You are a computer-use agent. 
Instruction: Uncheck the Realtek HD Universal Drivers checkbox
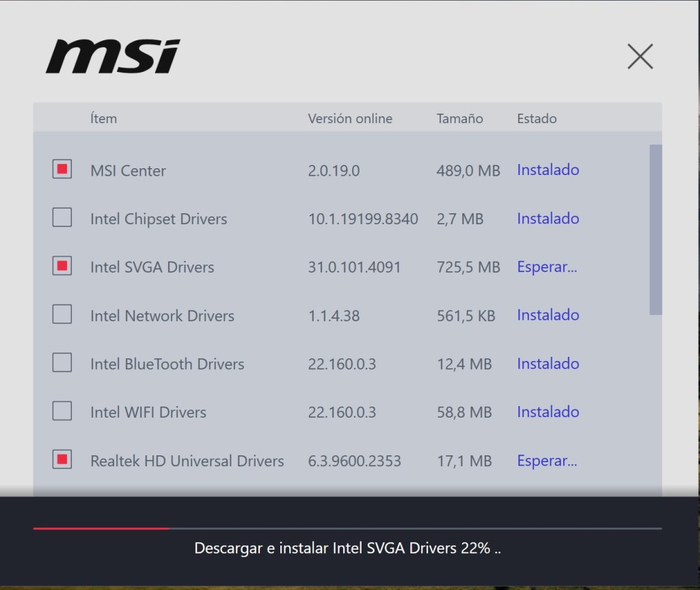(x=62, y=459)
